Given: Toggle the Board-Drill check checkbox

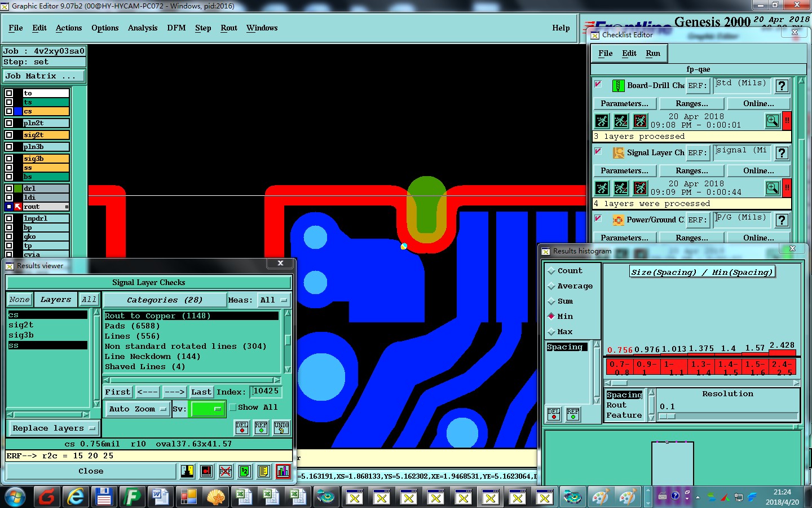Looking at the screenshot, I should pyautogui.click(x=598, y=84).
